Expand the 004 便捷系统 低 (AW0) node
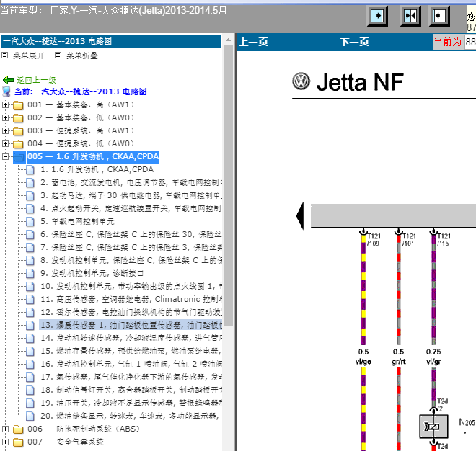This screenshot has width=476, height=451. coord(5,144)
